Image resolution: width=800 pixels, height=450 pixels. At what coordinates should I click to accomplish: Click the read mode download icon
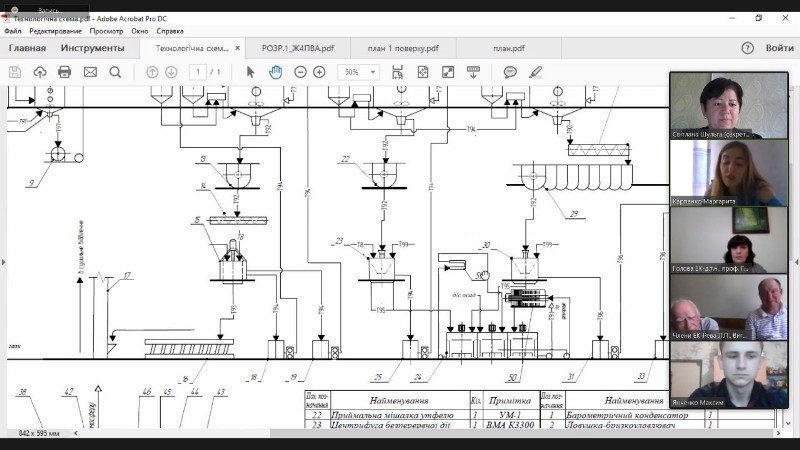point(473,72)
